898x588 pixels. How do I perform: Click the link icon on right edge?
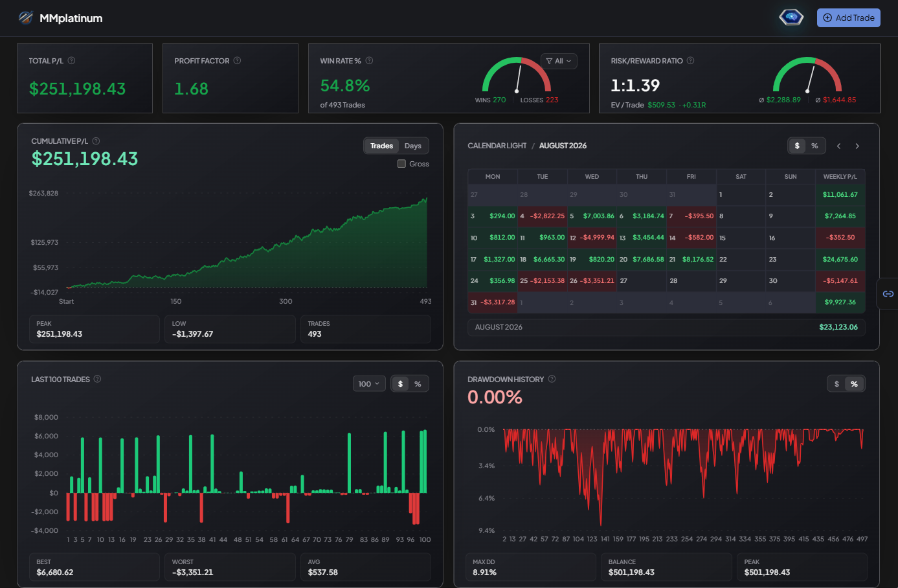[888, 294]
